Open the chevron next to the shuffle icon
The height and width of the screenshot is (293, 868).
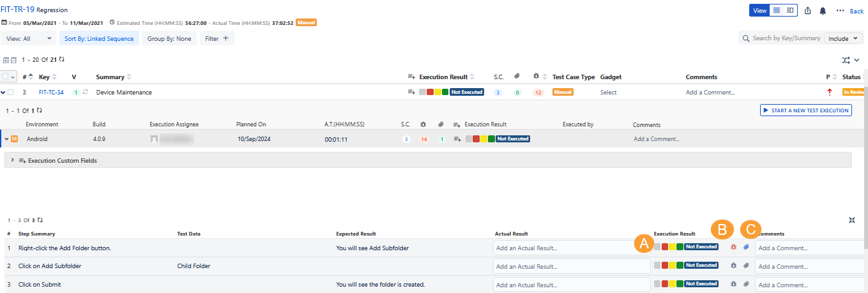[857, 60]
